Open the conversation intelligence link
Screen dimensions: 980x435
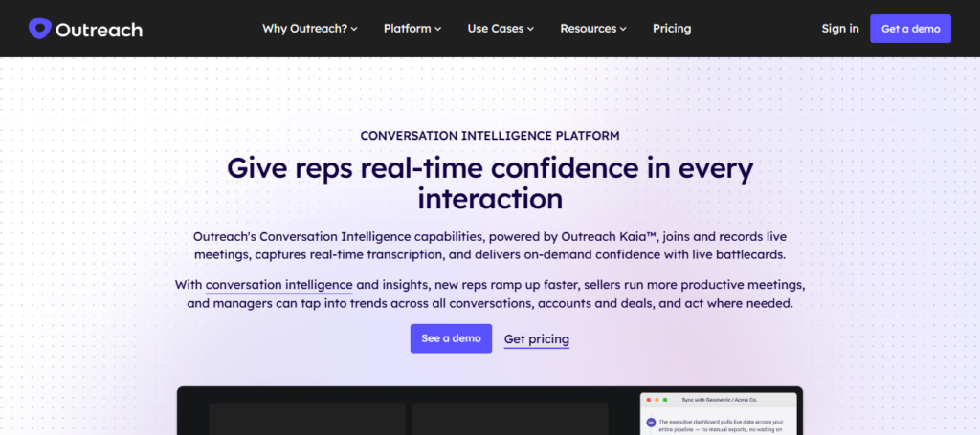pos(278,285)
